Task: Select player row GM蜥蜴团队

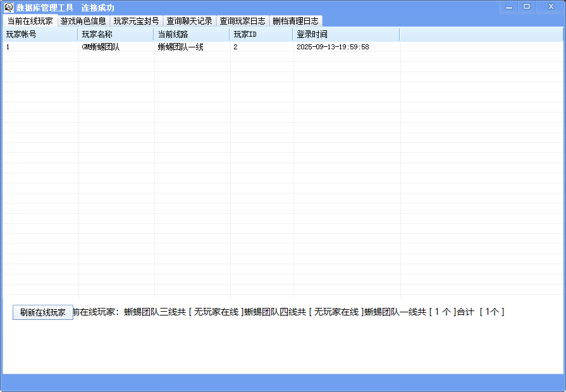Action: (x=101, y=47)
